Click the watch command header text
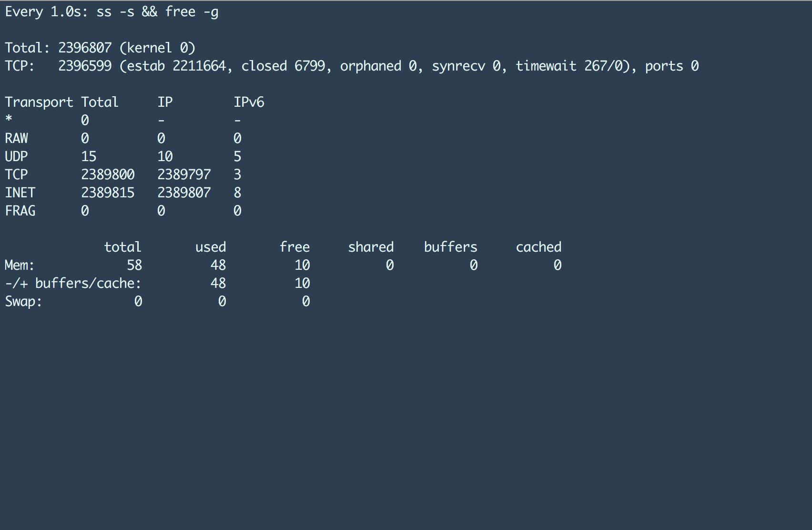Image resolution: width=812 pixels, height=530 pixels. [x=112, y=11]
